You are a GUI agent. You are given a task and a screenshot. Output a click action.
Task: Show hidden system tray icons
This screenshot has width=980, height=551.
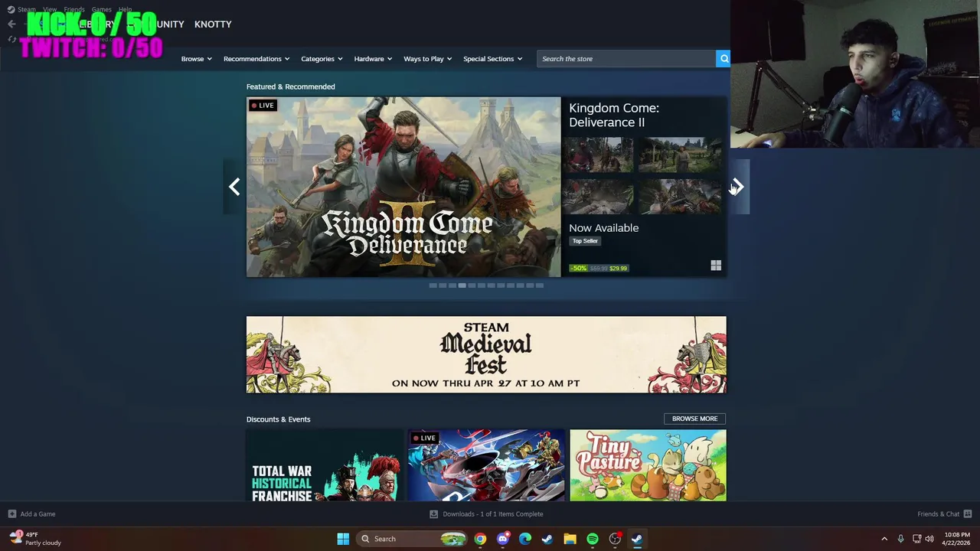pyautogui.click(x=884, y=539)
